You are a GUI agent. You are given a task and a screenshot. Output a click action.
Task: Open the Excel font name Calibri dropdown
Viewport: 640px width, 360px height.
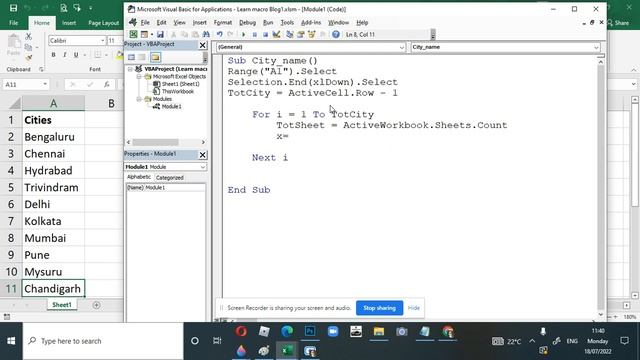[102, 41]
